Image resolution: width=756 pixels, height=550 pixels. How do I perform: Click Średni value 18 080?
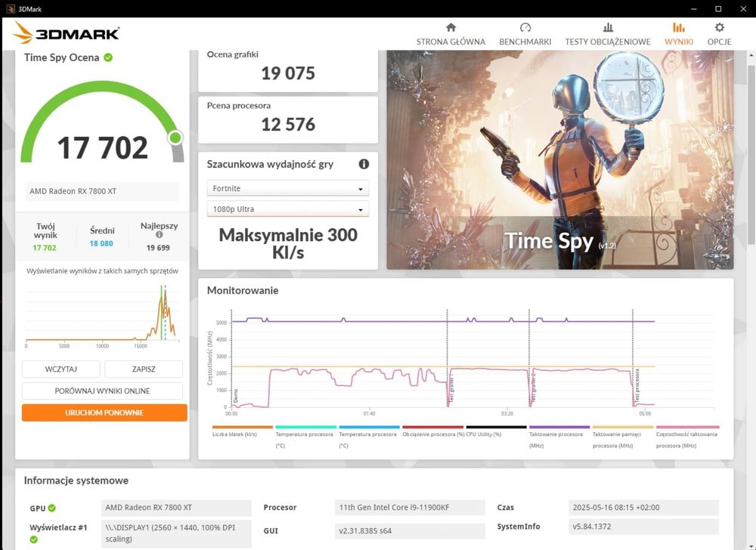[101, 244]
